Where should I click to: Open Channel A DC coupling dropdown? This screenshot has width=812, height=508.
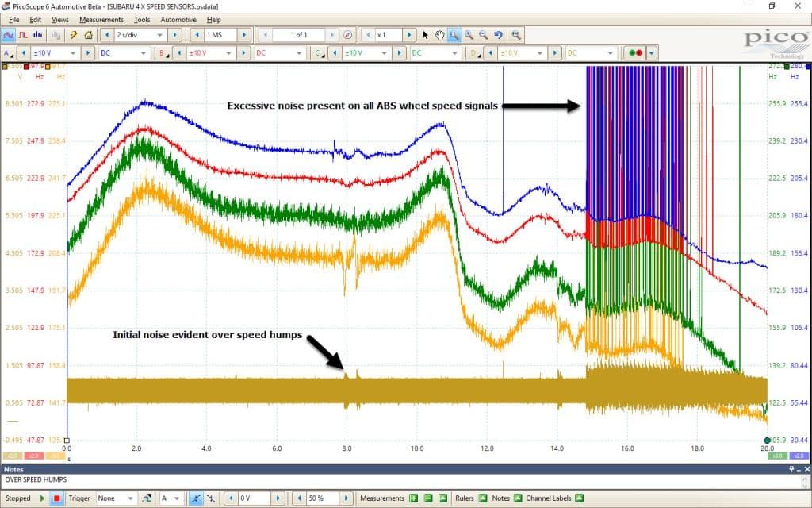124,53
